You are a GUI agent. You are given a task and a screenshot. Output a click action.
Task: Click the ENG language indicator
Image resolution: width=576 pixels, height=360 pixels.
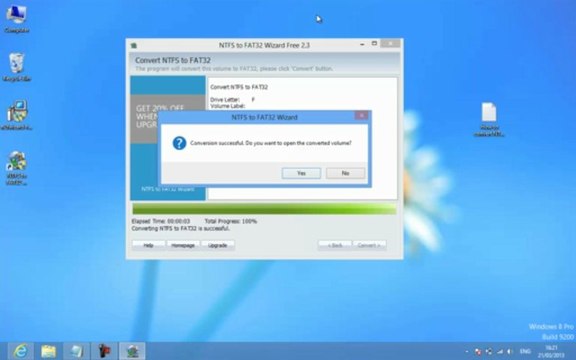[x=525, y=352]
